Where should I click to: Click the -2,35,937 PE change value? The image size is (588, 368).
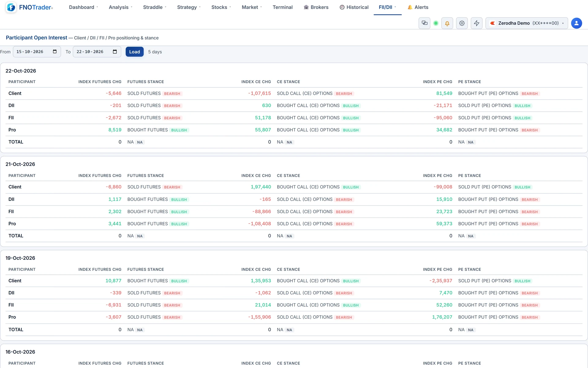click(441, 281)
